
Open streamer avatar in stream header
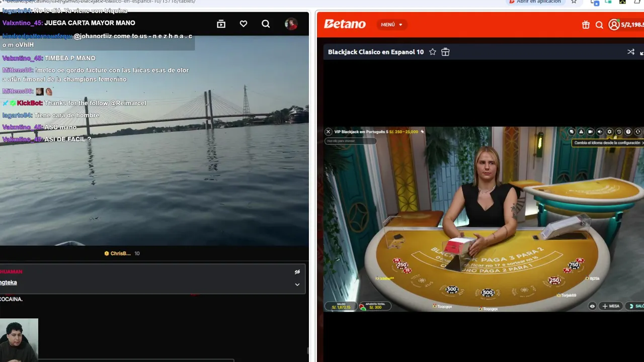(291, 24)
